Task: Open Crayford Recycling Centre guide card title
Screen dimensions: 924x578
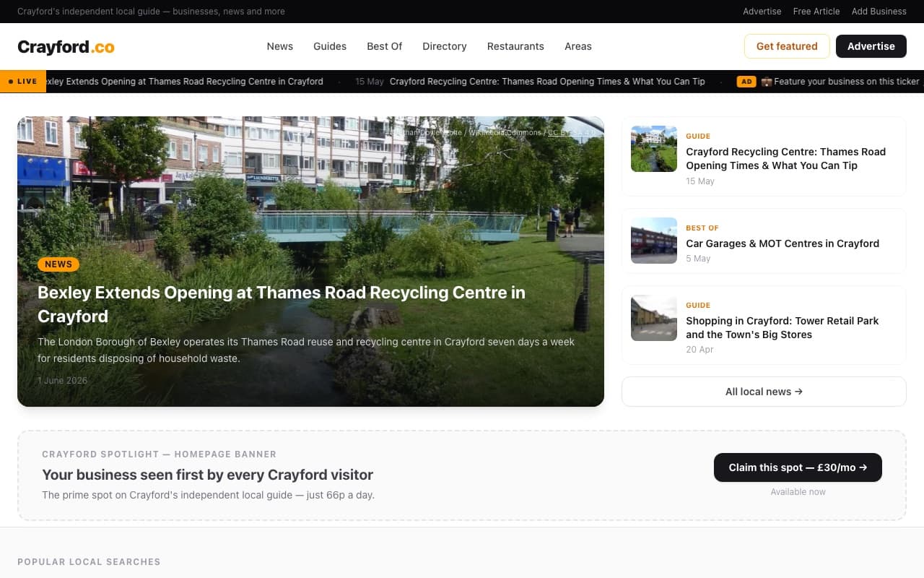Action: pyautogui.click(x=785, y=158)
